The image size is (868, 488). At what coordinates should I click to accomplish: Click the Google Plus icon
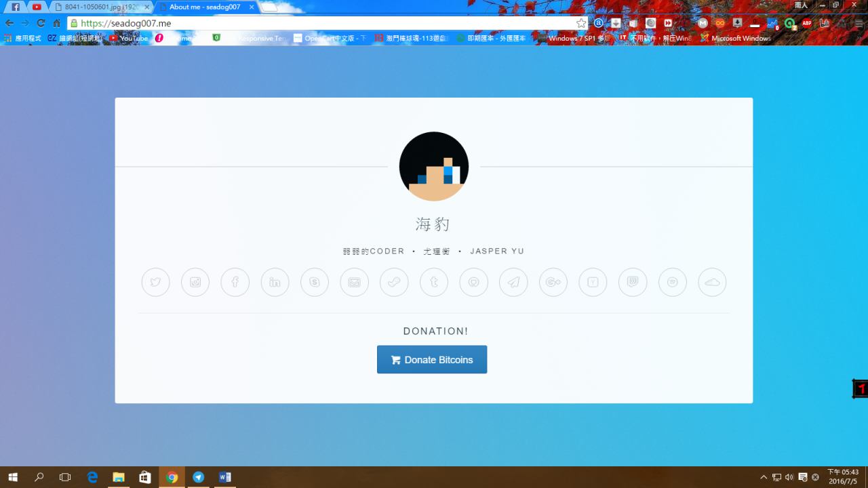553,283
